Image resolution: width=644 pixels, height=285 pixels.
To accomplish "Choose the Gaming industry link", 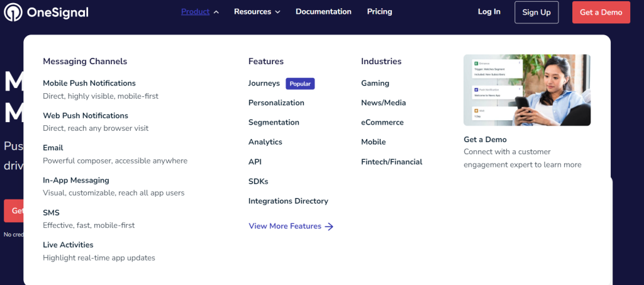I will click(375, 83).
